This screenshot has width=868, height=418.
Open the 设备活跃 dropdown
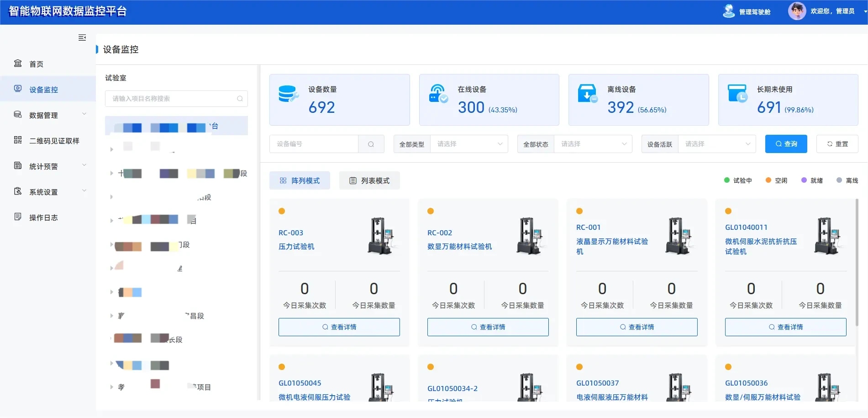tap(717, 144)
